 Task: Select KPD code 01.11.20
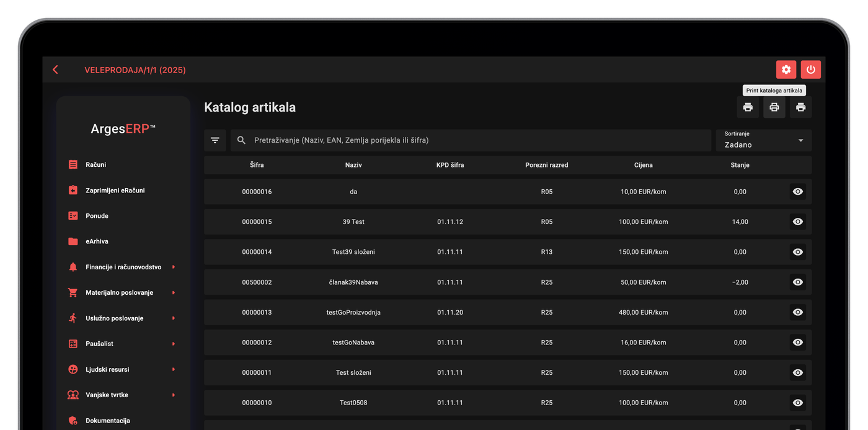coord(450,312)
